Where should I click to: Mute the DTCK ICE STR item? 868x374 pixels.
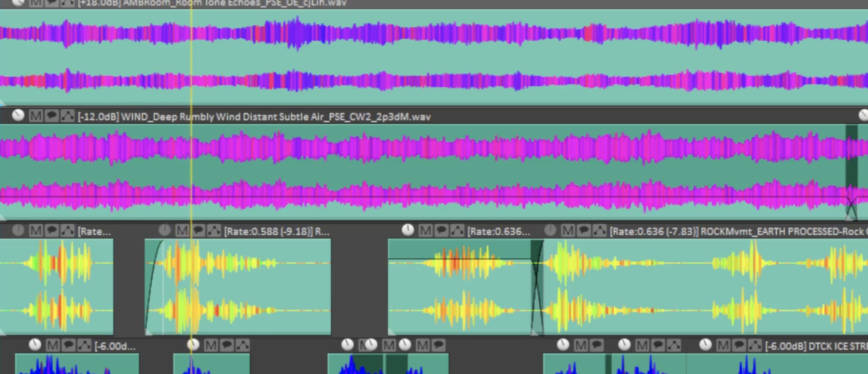[722, 345]
